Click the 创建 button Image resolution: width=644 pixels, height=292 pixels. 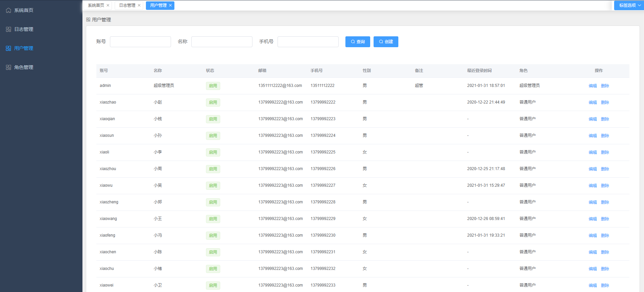tap(386, 42)
